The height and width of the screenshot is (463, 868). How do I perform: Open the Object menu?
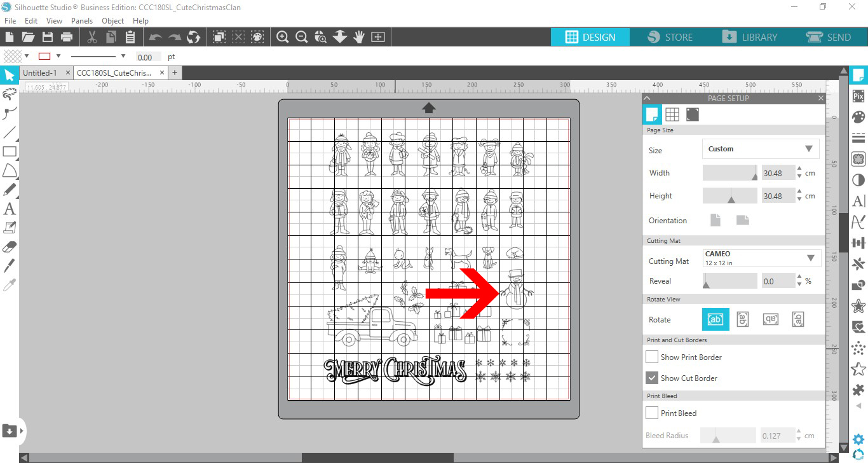pos(113,20)
